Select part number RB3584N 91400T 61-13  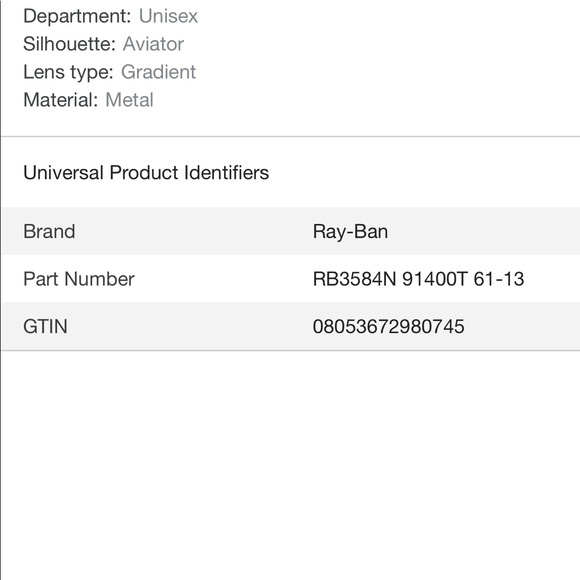coord(418,279)
